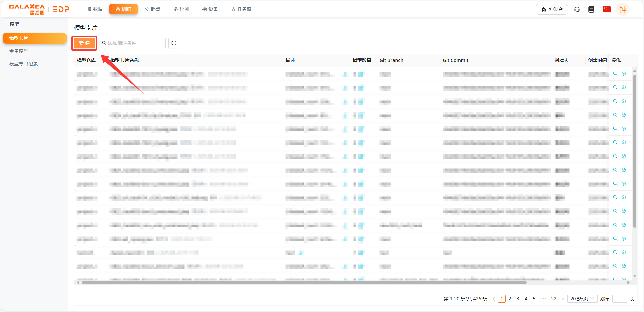Open the headset support icon

click(577, 9)
